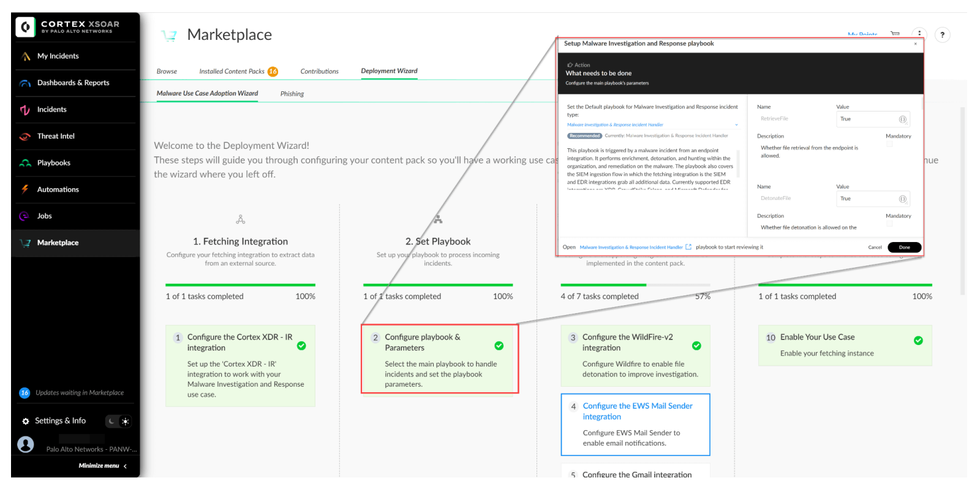Open Threat Intel from the sidebar
The height and width of the screenshot is (494, 980).
pyautogui.click(x=56, y=136)
